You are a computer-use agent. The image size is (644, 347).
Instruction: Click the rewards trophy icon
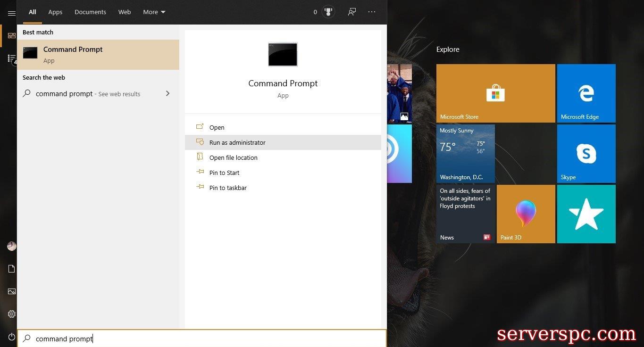[328, 12]
